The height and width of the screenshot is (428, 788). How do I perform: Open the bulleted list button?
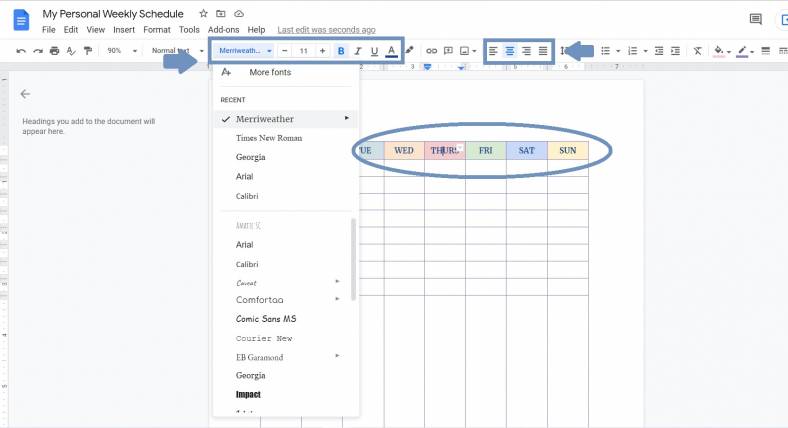point(606,51)
